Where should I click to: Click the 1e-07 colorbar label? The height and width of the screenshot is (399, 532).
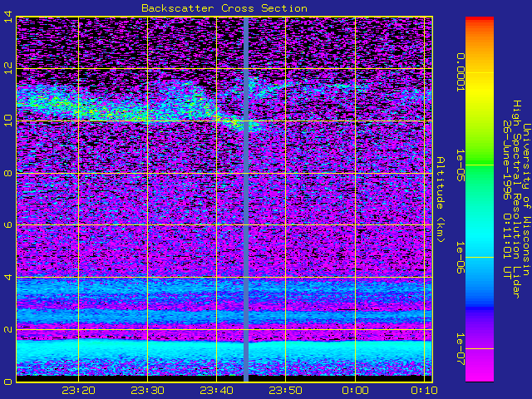(460, 349)
